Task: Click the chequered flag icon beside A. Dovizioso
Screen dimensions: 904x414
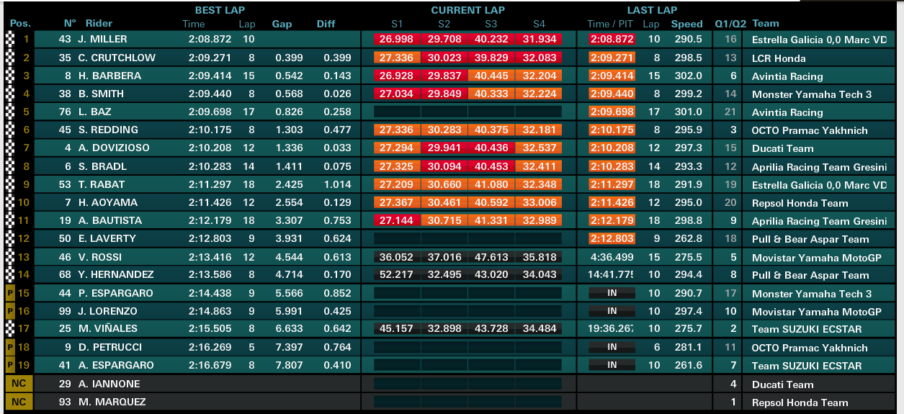Action: 9,148
